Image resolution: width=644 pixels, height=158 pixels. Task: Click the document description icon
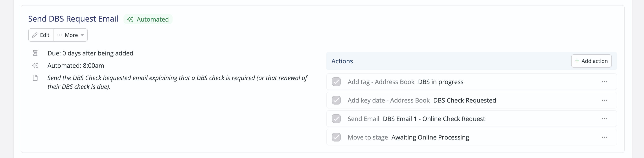35,78
